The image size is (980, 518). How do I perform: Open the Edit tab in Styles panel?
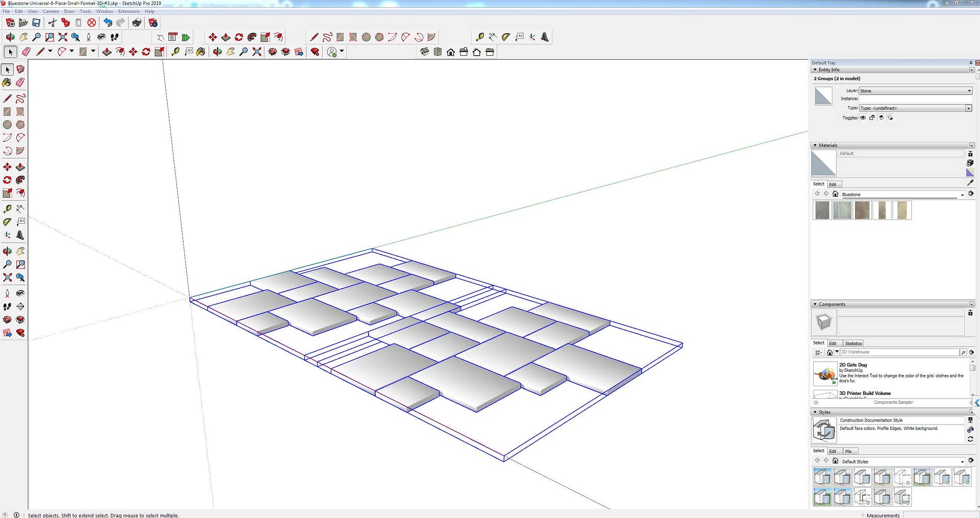coord(832,451)
